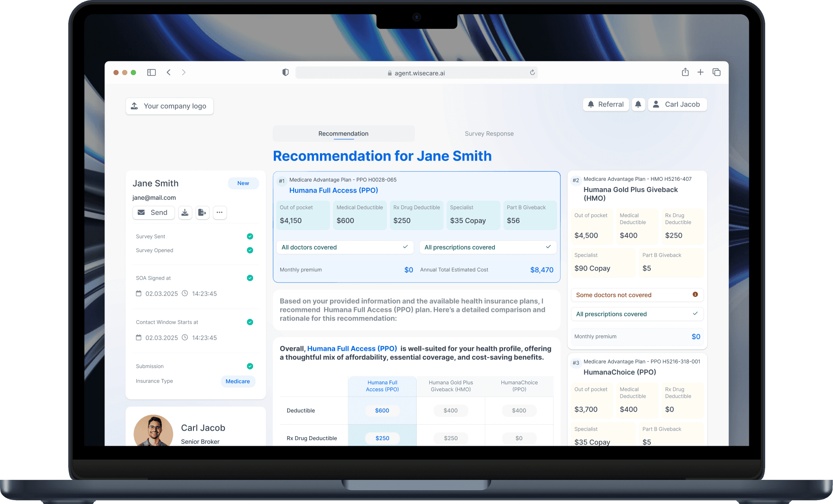This screenshot has width=833, height=504.
Task: Expand the Some doctors not covered row
Action: point(637,295)
